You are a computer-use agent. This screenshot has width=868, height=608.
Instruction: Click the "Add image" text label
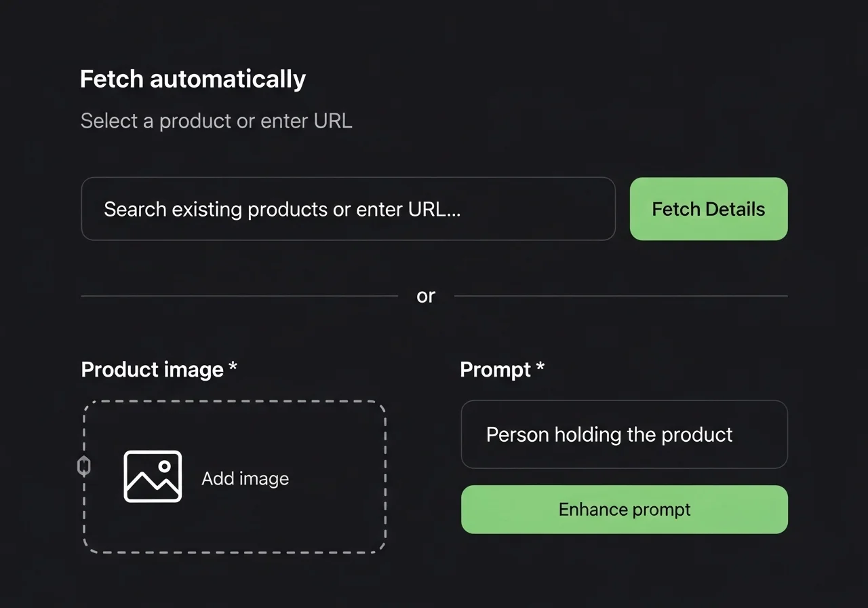(x=245, y=478)
